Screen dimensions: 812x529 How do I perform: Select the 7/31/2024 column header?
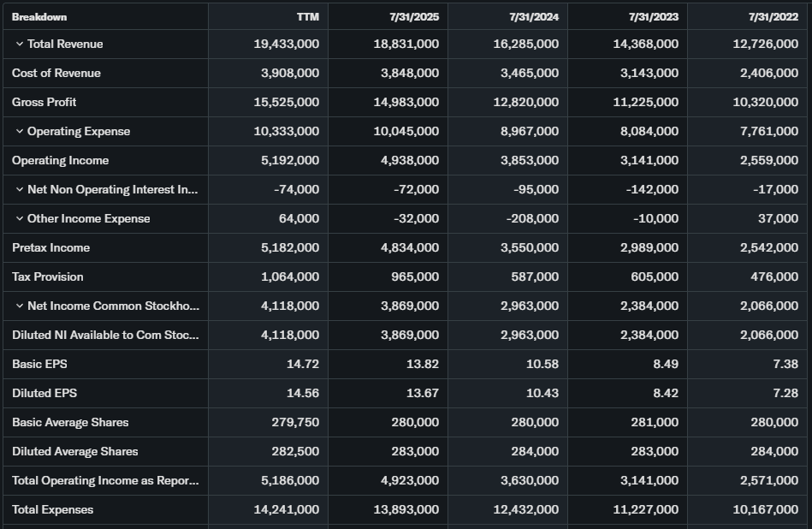pyautogui.click(x=533, y=17)
